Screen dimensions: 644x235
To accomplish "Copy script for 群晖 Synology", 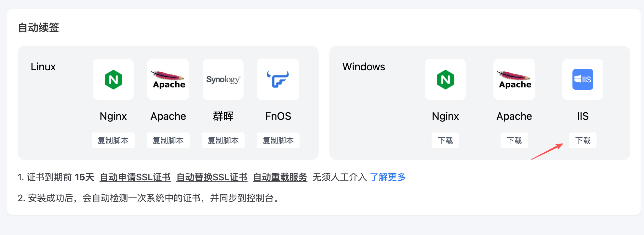I will pos(223,140).
